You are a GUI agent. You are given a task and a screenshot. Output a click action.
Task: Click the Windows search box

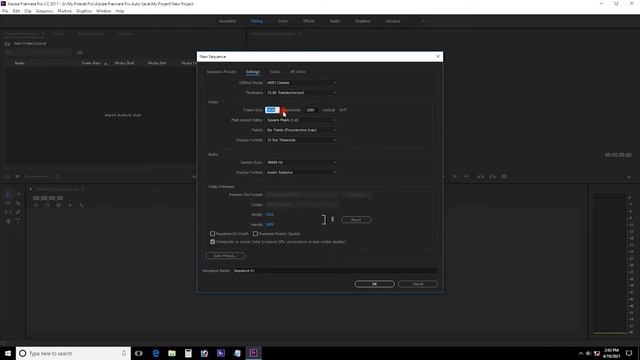pos(73,353)
